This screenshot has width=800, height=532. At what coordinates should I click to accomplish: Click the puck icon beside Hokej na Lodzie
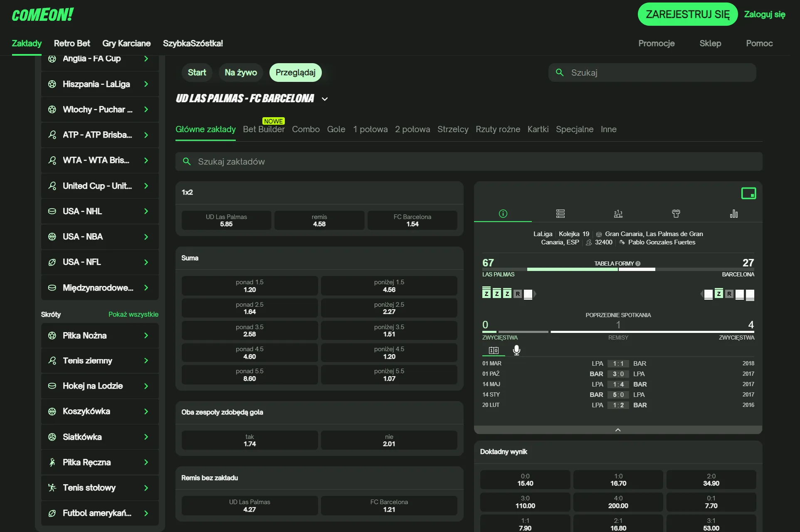(52, 386)
